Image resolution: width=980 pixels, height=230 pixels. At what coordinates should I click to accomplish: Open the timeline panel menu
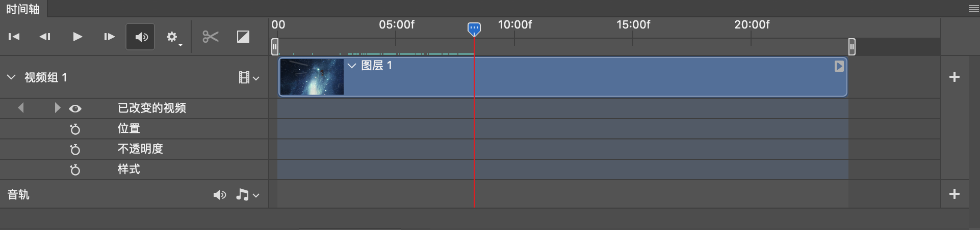(973, 9)
